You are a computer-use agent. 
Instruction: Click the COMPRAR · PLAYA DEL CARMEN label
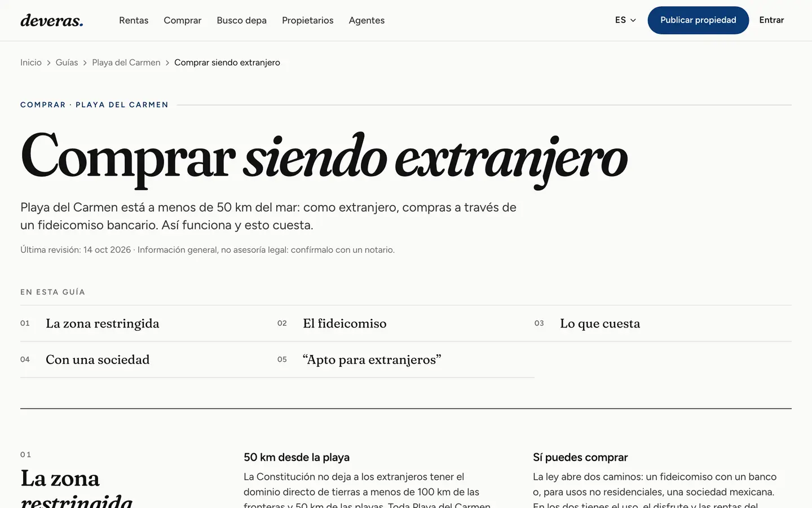(x=94, y=105)
